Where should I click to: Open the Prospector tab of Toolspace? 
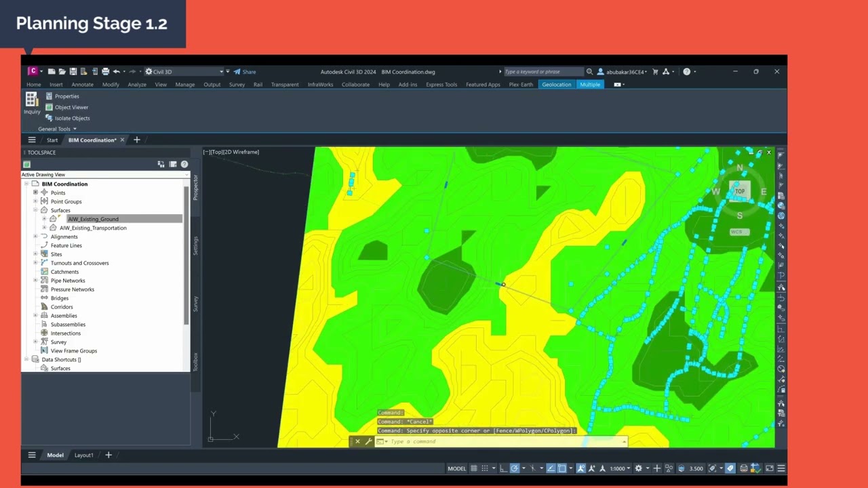[196, 187]
